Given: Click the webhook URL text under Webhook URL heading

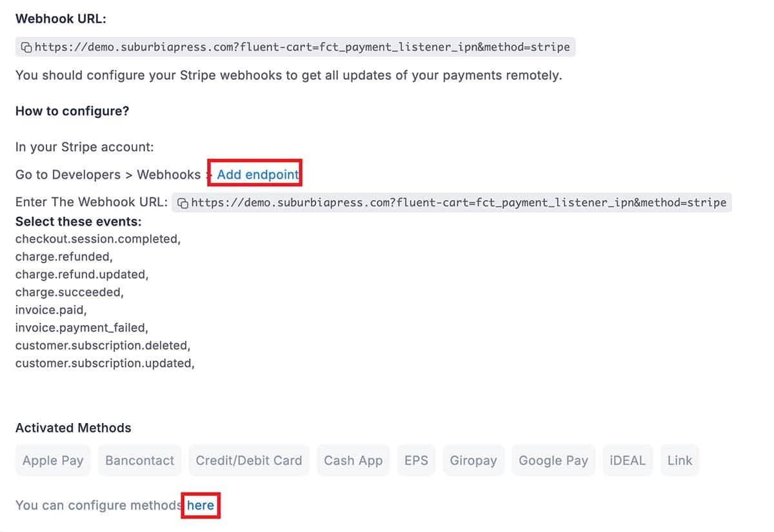Looking at the screenshot, I should (302, 47).
